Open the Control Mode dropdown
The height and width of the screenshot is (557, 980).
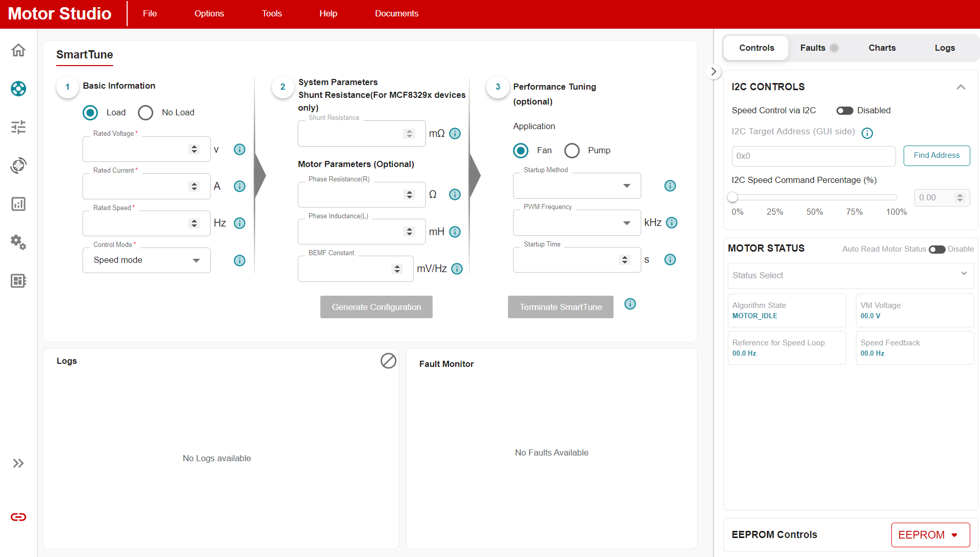click(147, 260)
